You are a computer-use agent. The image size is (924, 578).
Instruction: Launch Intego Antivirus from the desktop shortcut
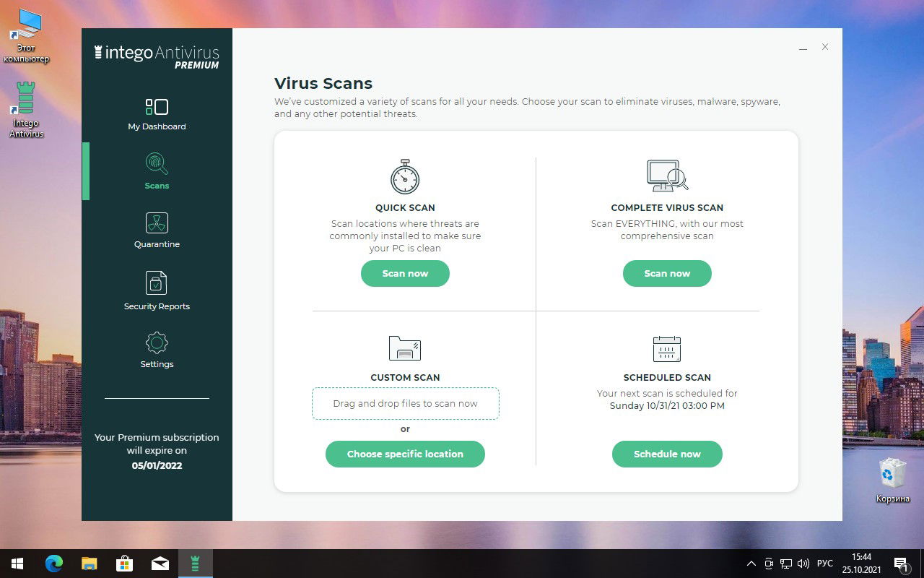[x=26, y=108]
